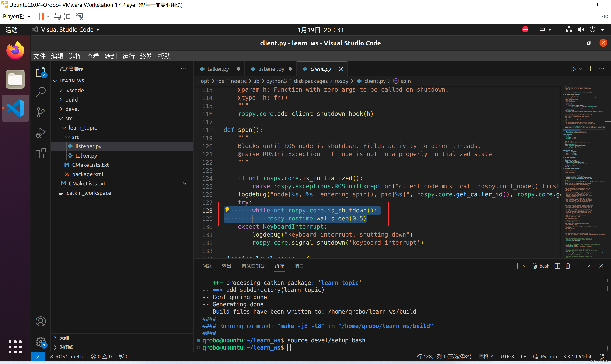Run the Python file with play icon

[573, 69]
